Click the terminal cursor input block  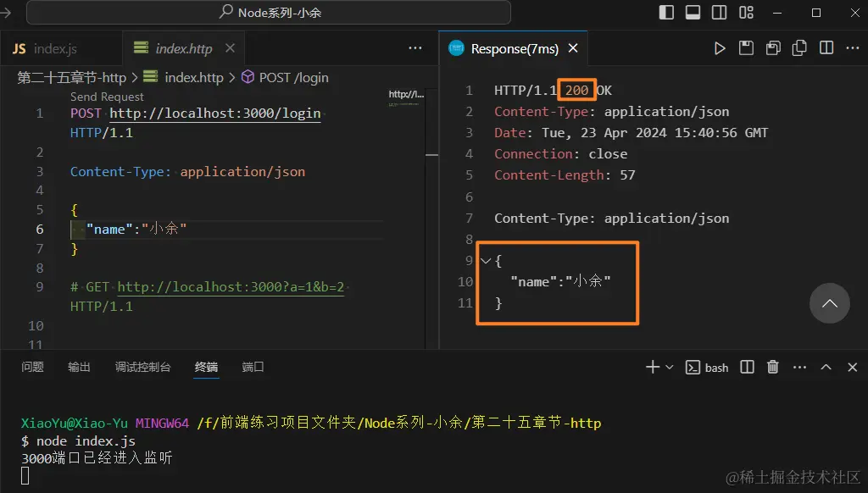25,476
